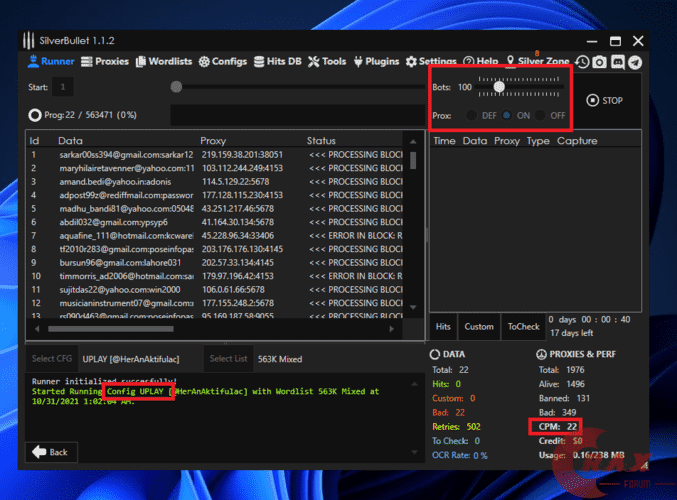This screenshot has width=677, height=500.
Task: Switch to the Custom results tab
Action: (479, 327)
